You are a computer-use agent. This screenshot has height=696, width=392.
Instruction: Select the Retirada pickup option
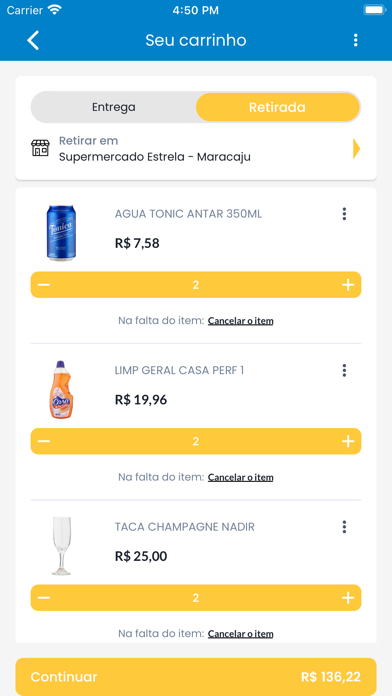(x=277, y=107)
